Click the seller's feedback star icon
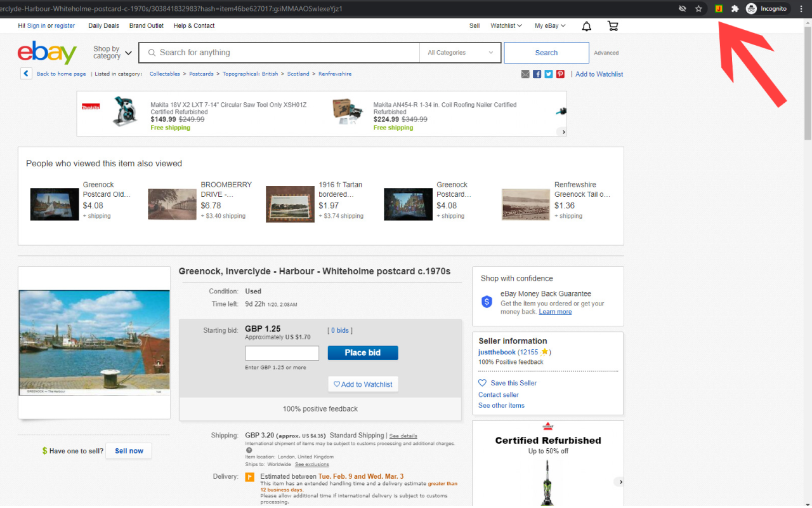Viewport: 812px width, 508px height. [544, 352]
